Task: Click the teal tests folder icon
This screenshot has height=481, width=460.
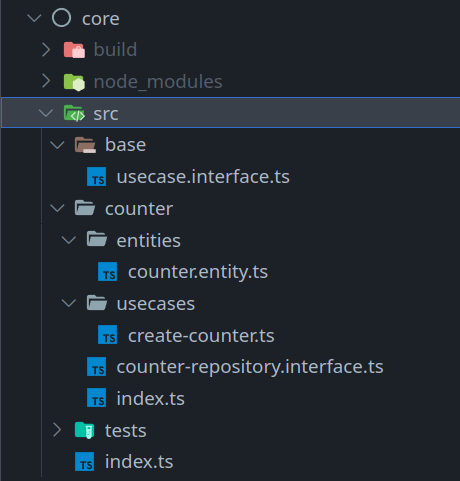Action: (x=85, y=430)
